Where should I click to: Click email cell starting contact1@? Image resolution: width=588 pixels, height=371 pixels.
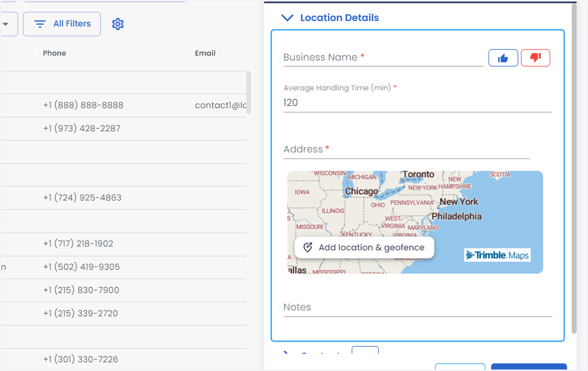point(221,105)
